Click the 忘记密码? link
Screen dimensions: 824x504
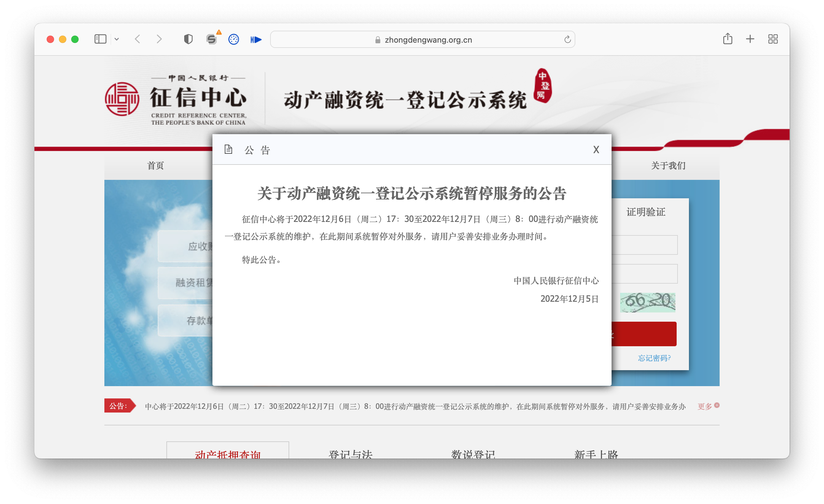pos(654,358)
